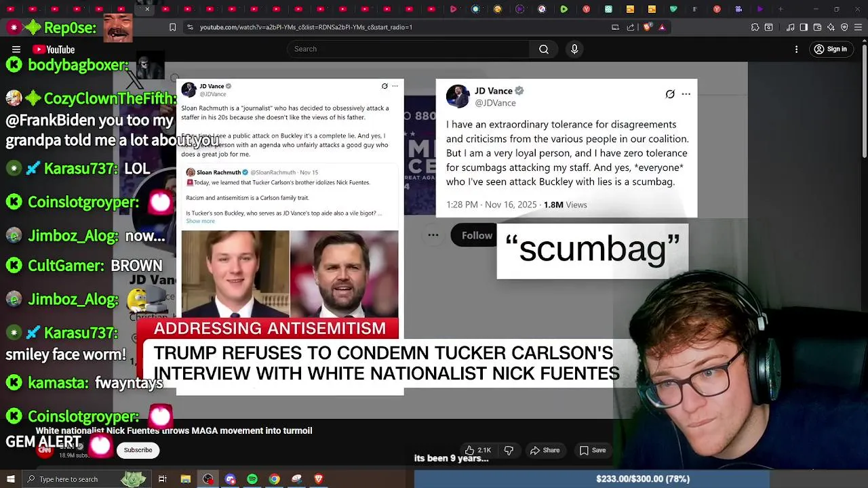
Task: Click the Share button below video
Action: (x=545, y=450)
